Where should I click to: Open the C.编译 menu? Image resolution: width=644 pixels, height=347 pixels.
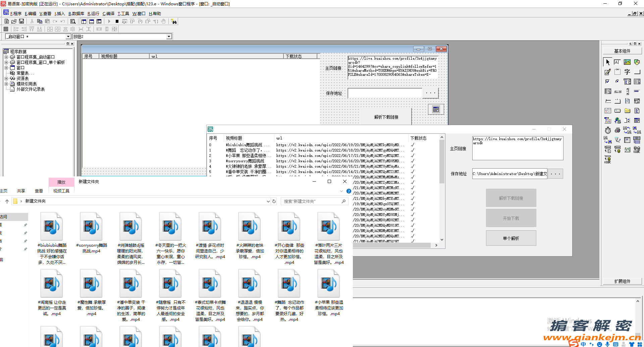coord(108,14)
